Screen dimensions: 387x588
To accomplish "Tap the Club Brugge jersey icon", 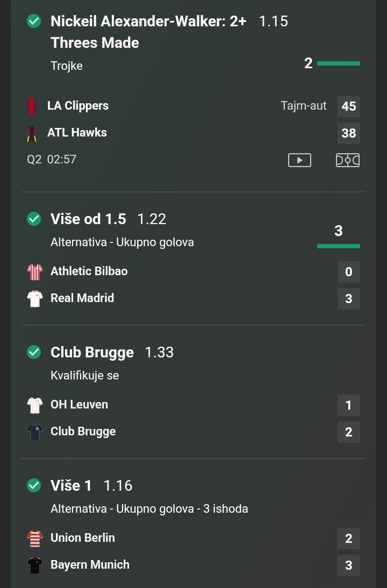I will click(x=35, y=432).
